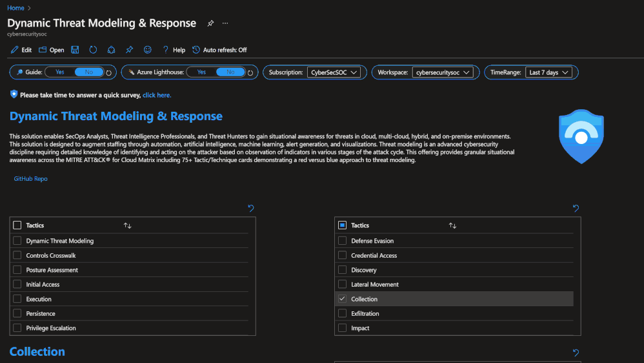Undo selection above left Tactics table

click(251, 208)
